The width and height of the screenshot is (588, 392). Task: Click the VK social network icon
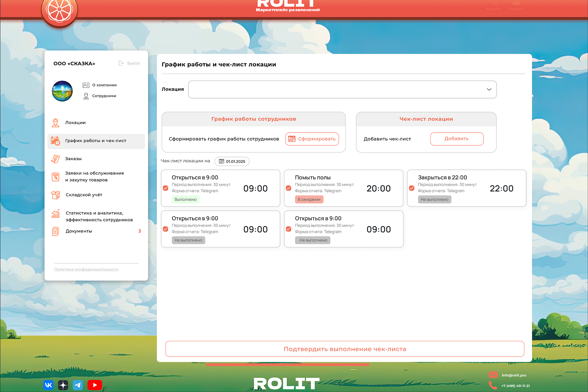coord(48,385)
